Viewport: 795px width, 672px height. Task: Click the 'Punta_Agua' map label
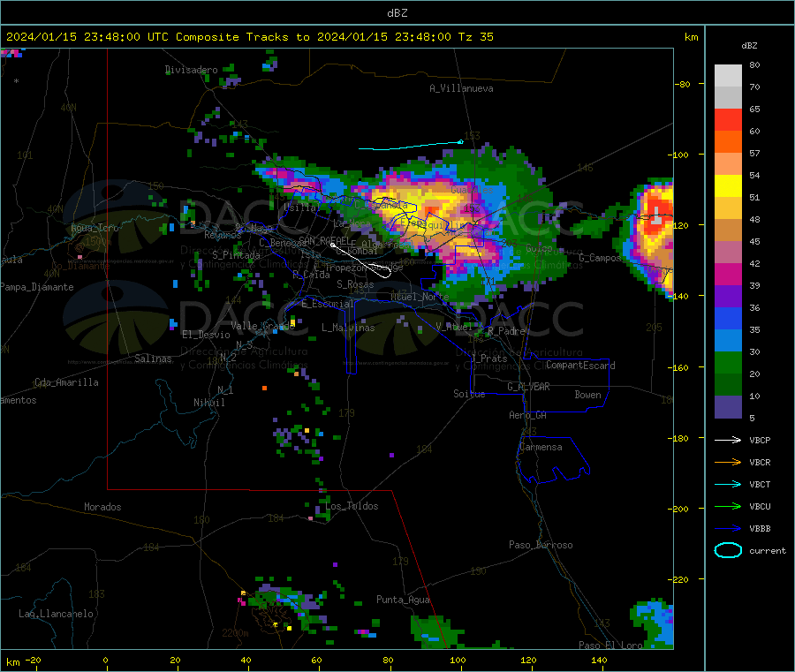click(403, 600)
